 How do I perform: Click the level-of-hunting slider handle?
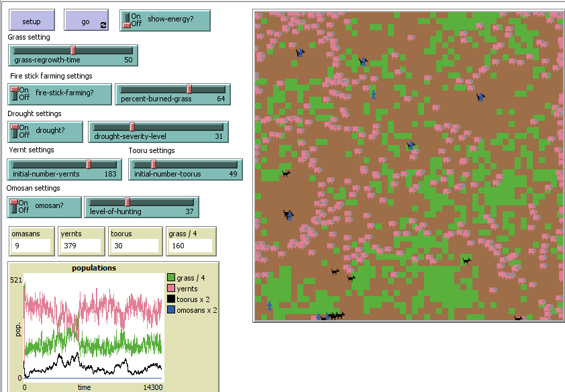pyautogui.click(x=127, y=202)
